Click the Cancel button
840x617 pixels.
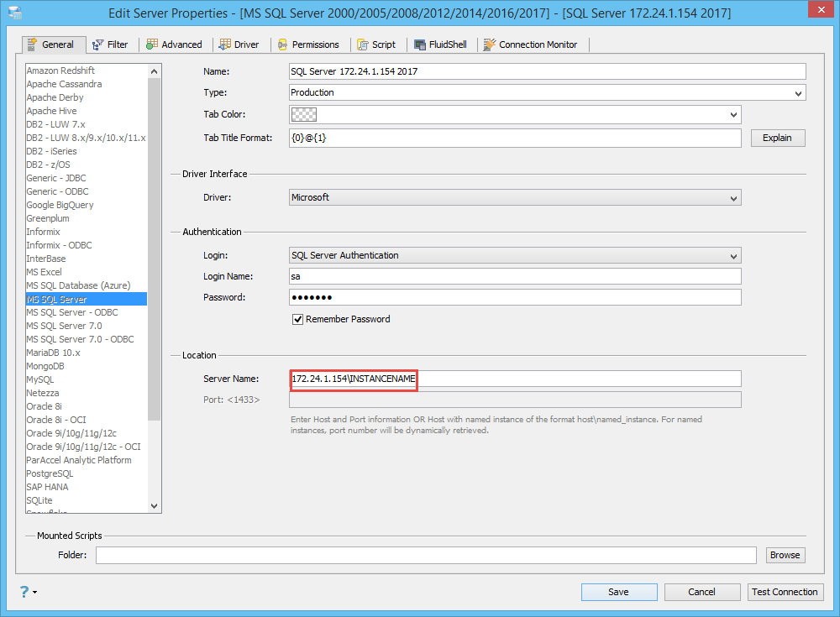(701, 592)
